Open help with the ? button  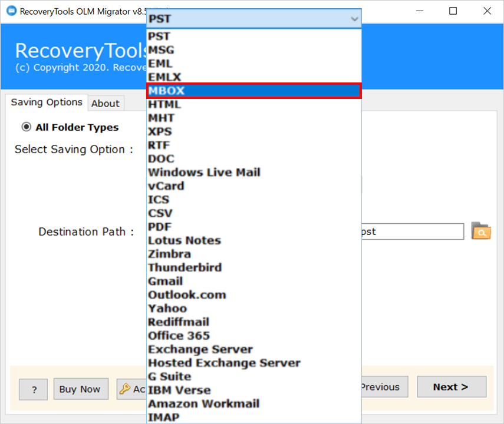pos(34,389)
